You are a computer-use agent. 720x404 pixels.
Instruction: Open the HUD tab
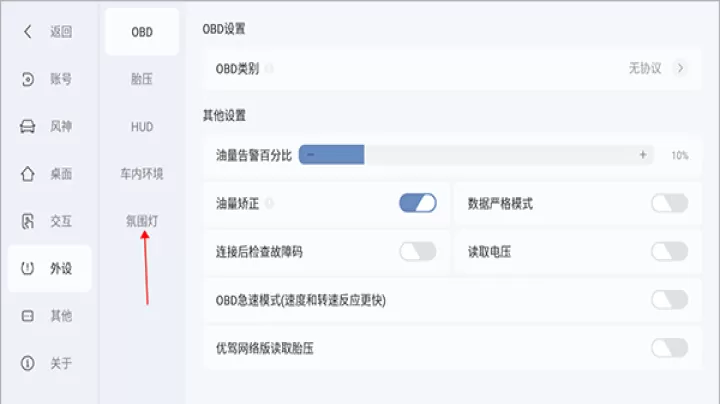(x=142, y=126)
